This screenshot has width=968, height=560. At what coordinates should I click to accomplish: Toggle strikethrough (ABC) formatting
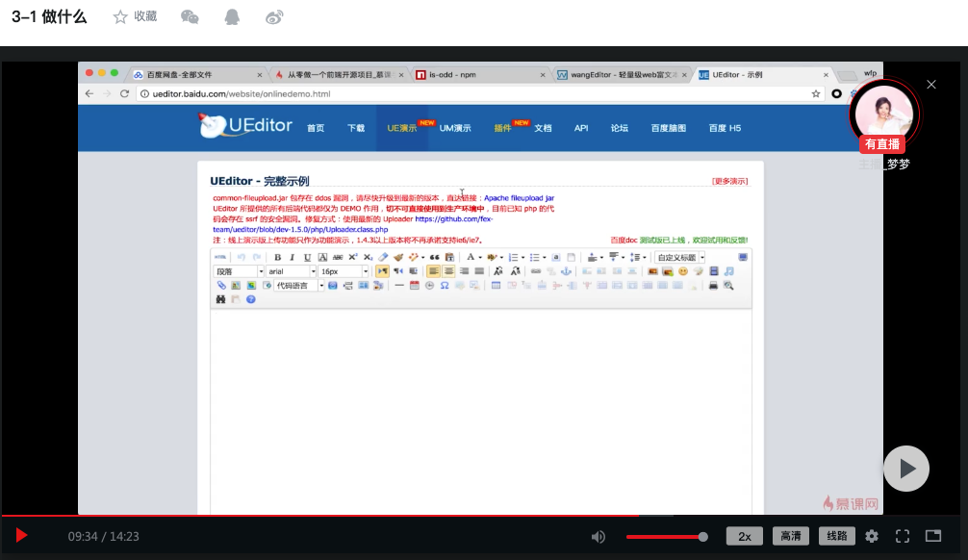pos(338,258)
